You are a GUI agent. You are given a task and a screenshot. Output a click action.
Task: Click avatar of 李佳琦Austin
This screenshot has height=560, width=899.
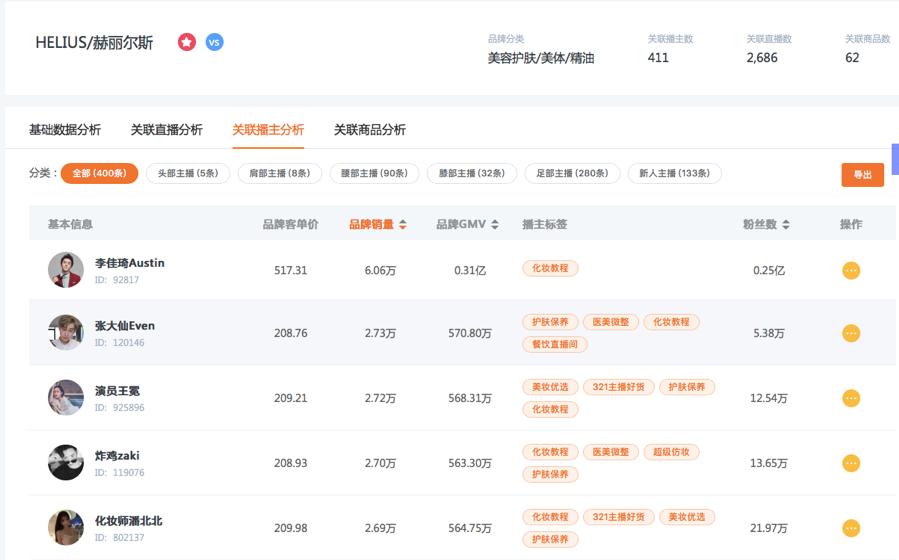[x=66, y=270]
